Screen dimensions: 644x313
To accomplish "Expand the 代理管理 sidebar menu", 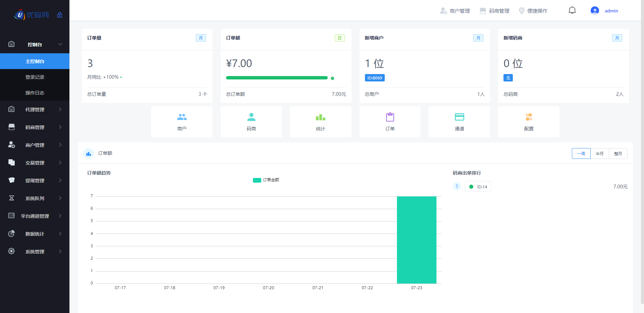I will (x=35, y=110).
